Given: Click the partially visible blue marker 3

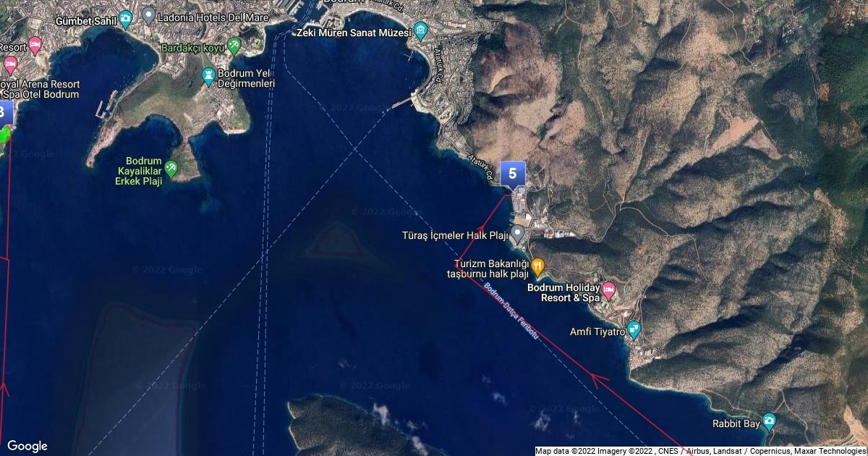Looking at the screenshot, I should tap(4, 114).
